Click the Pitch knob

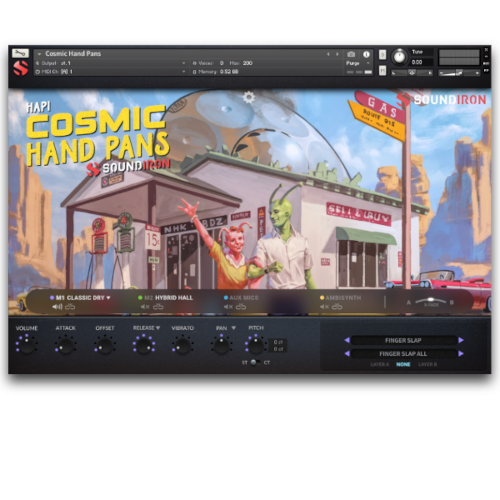(256, 345)
